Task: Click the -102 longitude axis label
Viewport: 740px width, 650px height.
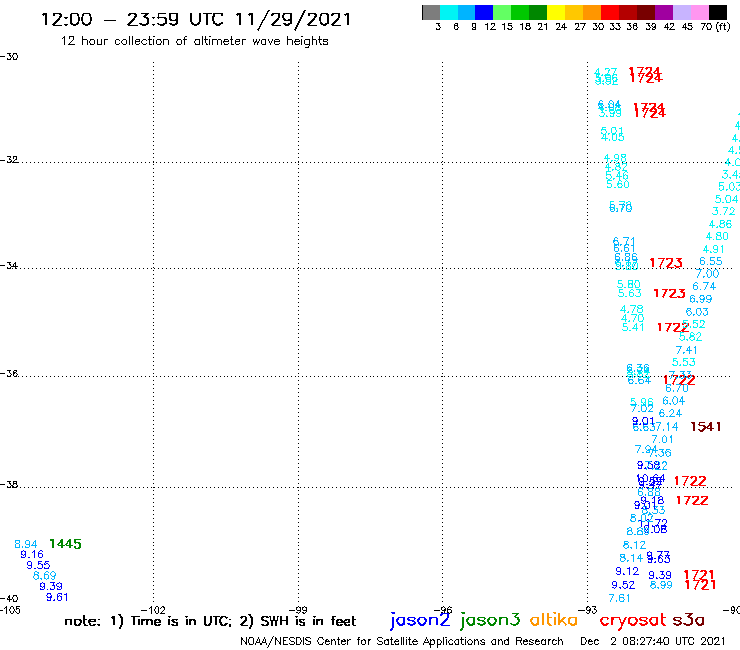Action: pyautogui.click(x=153, y=610)
